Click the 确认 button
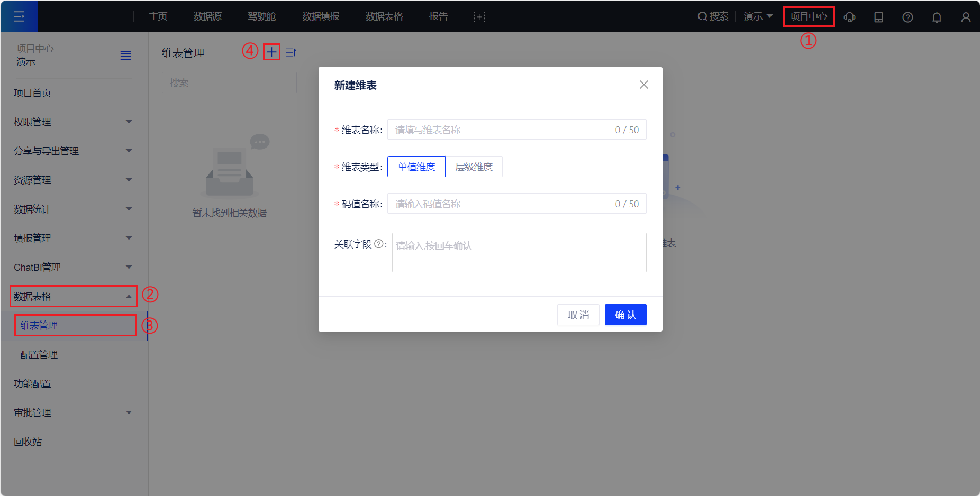The height and width of the screenshot is (496, 980). pos(625,315)
